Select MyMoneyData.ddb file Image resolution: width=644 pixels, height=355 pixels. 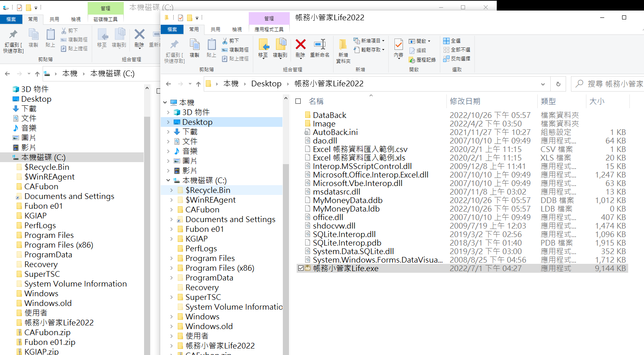point(347,200)
